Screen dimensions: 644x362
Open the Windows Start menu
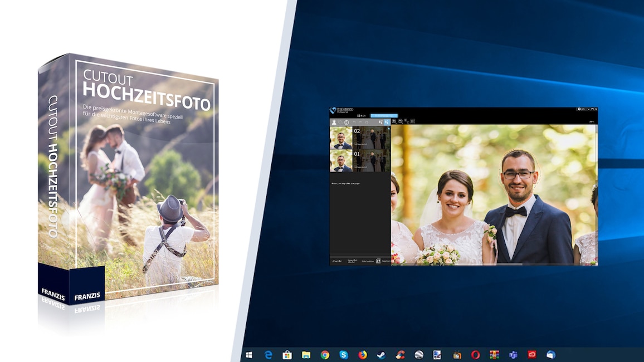249,355
